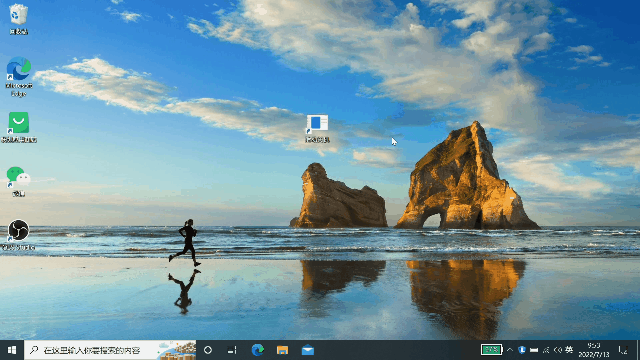Launch Edge from the taskbar
This screenshot has width=640, height=360.
point(258,350)
